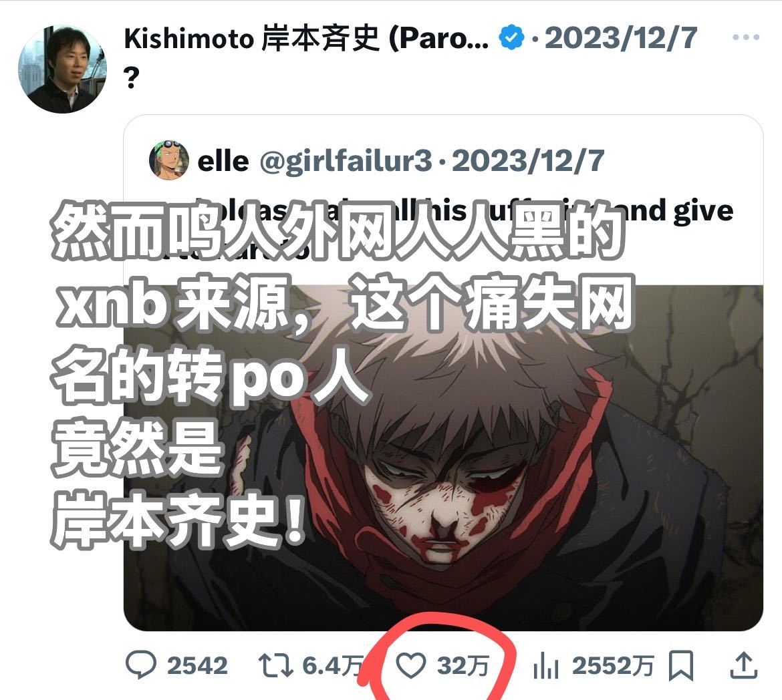Click the 2552万 views count
Viewport: 782px width, 700px height.
coord(612,665)
